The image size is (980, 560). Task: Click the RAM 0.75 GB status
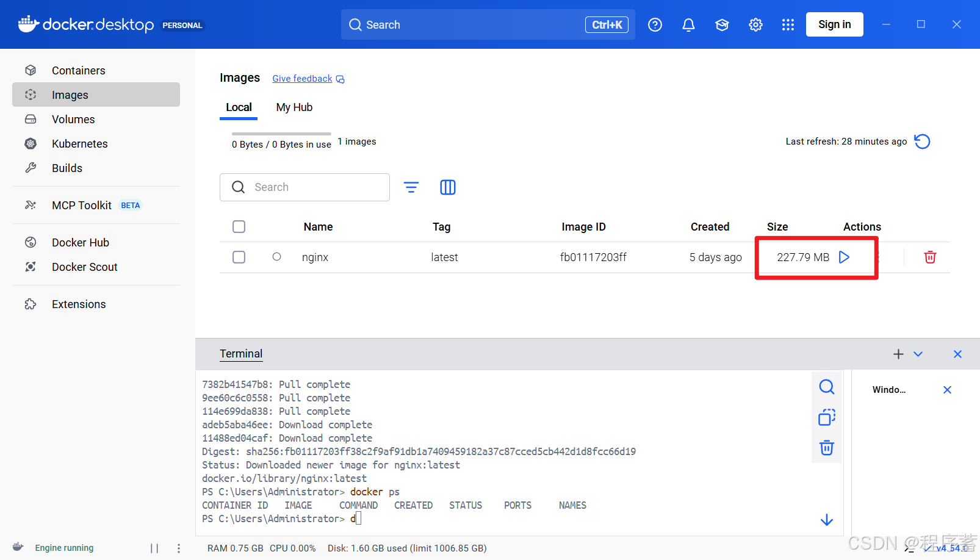(236, 548)
